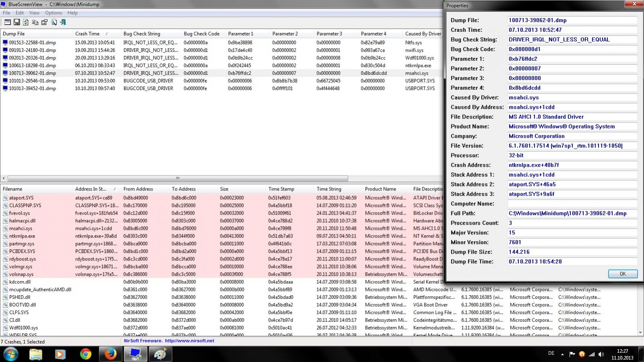Image resolution: width=644 pixels, height=362 pixels.
Task: Click OK in Properties dialog
Action: 623,274
